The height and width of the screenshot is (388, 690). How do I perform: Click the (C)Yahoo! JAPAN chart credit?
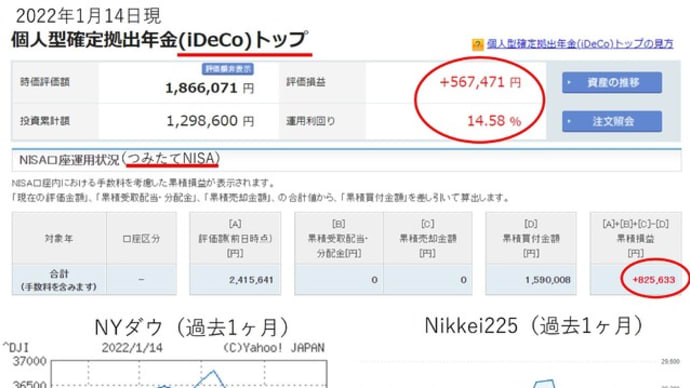[274, 348]
